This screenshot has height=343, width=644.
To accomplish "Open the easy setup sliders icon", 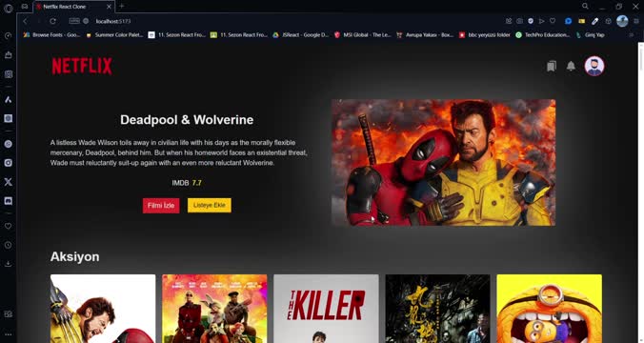I will click(x=635, y=21).
